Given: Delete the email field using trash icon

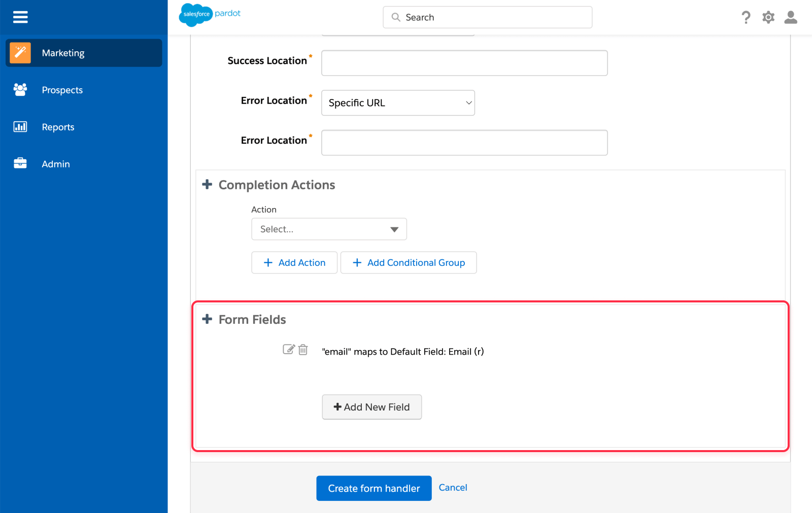Looking at the screenshot, I should pos(303,350).
